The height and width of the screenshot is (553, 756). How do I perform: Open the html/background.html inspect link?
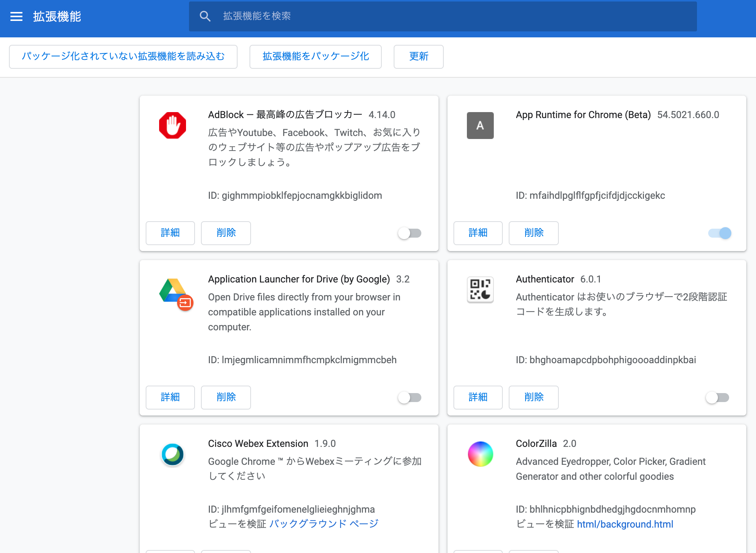(x=625, y=524)
